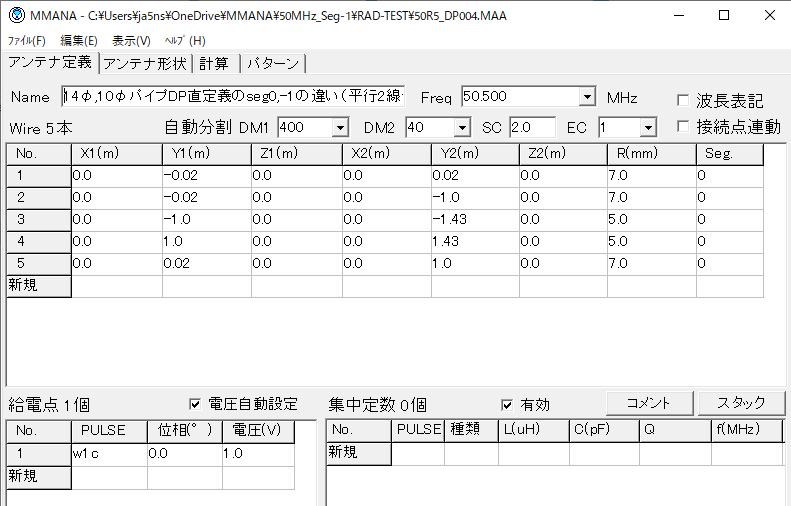Switch to the パターン tab

click(x=273, y=63)
